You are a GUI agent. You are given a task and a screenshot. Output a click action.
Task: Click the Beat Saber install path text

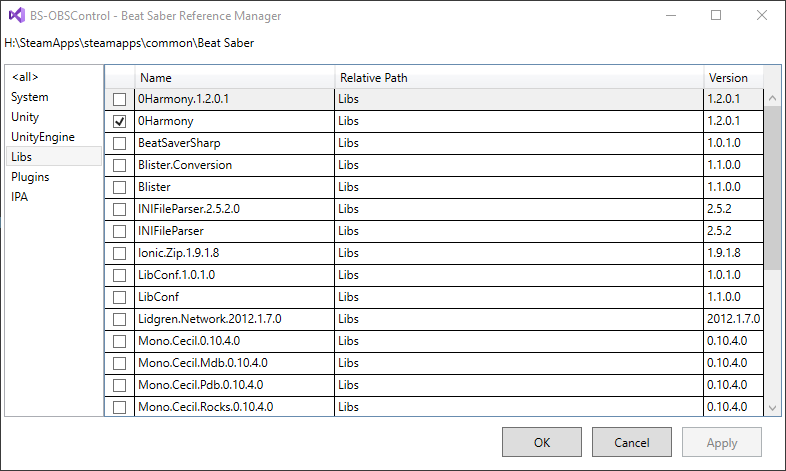[x=129, y=43]
